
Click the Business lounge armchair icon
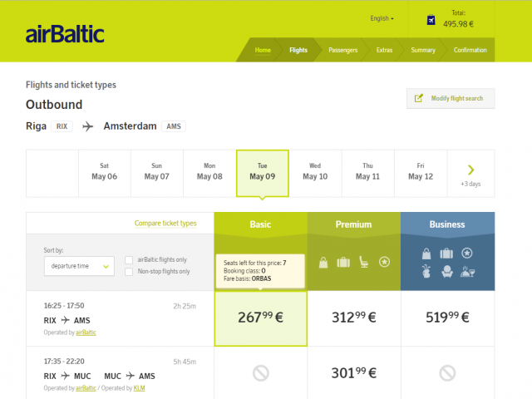pyautogui.click(x=448, y=271)
